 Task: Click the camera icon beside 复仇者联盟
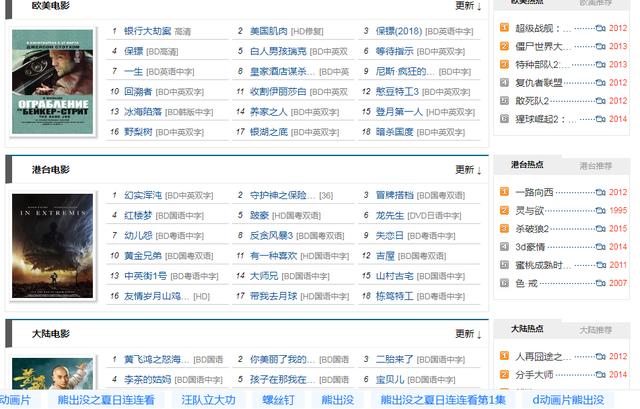[x=600, y=82]
